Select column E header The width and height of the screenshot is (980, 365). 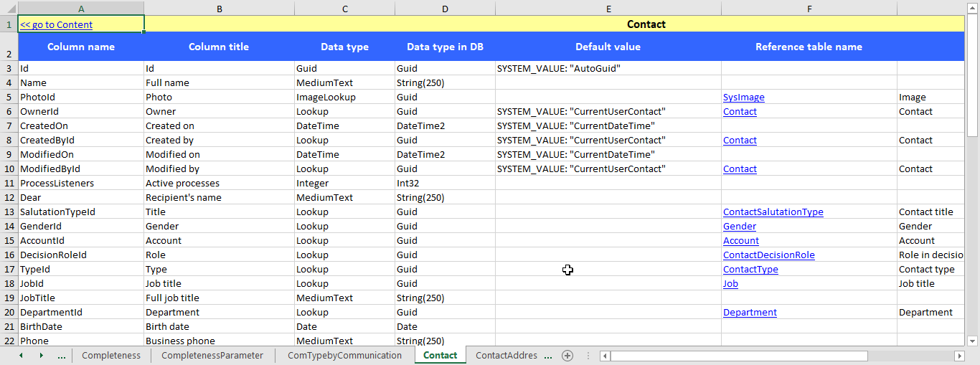[608, 8]
